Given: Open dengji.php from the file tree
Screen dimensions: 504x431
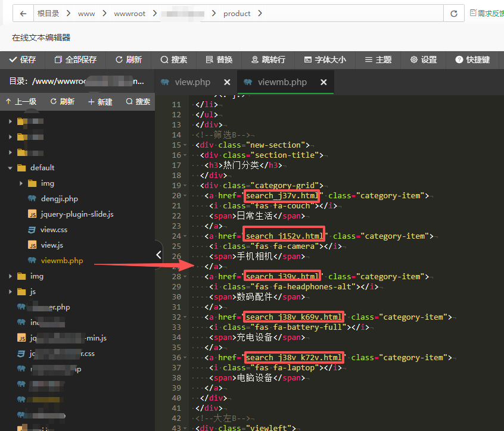Looking at the screenshot, I should pyautogui.click(x=60, y=199).
